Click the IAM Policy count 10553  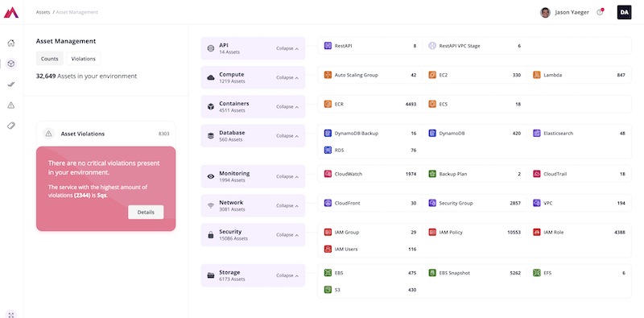(x=514, y=232)
